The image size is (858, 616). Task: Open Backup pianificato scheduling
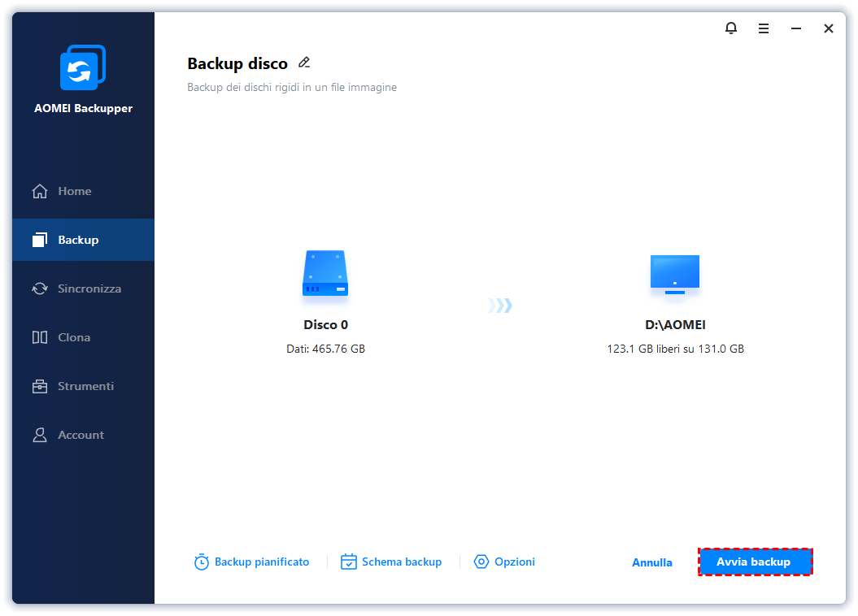coord(252,562)
